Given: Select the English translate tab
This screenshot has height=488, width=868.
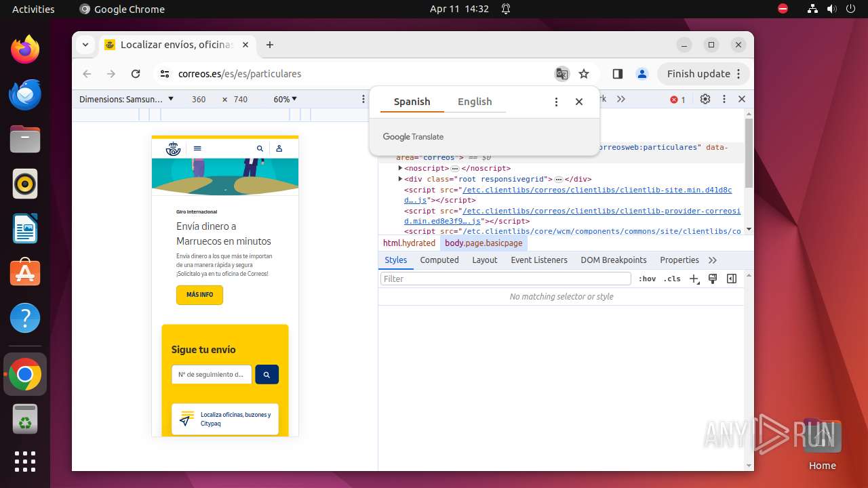Looking at the screenshot, I should point(475,102).
